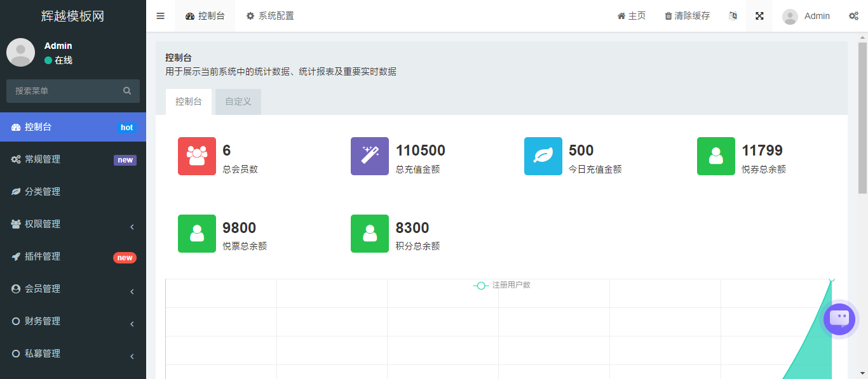868x379 pixels.
Task: Toggle the 注册用户数 chart legend
Action: pos(502,286)
